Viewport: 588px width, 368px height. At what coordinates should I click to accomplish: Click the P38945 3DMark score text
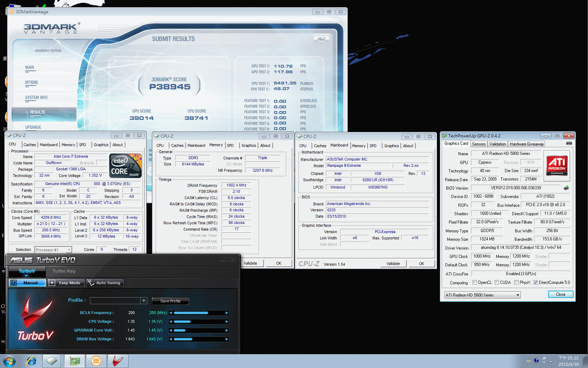pyautogui.click(x=170, y=87)
